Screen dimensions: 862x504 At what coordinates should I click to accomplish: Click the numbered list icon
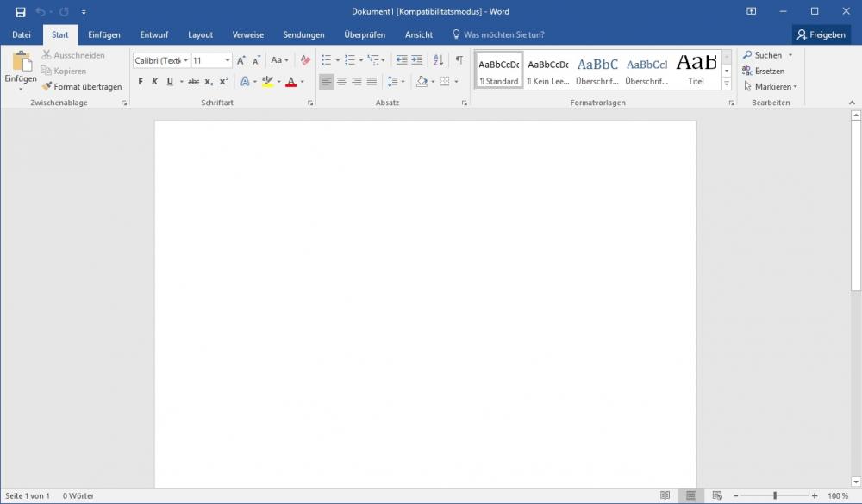coord(350,60)
